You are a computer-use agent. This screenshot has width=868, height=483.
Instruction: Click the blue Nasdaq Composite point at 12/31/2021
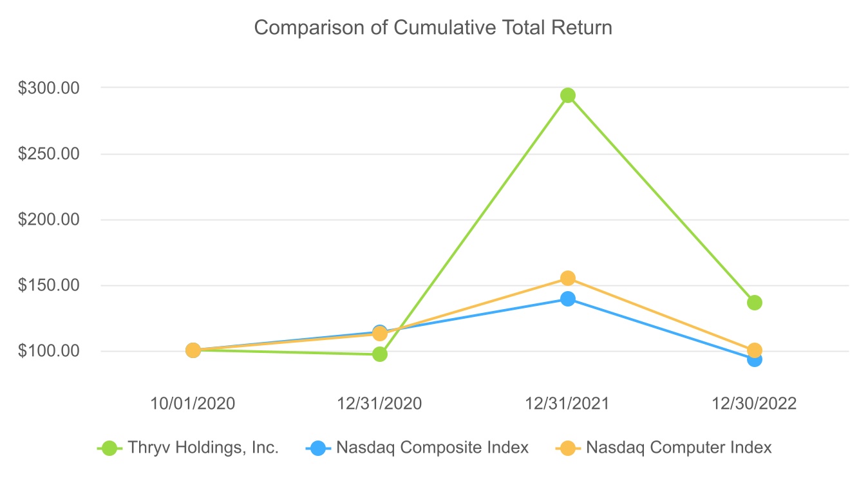pyautogui.click(x=567, y=299)
